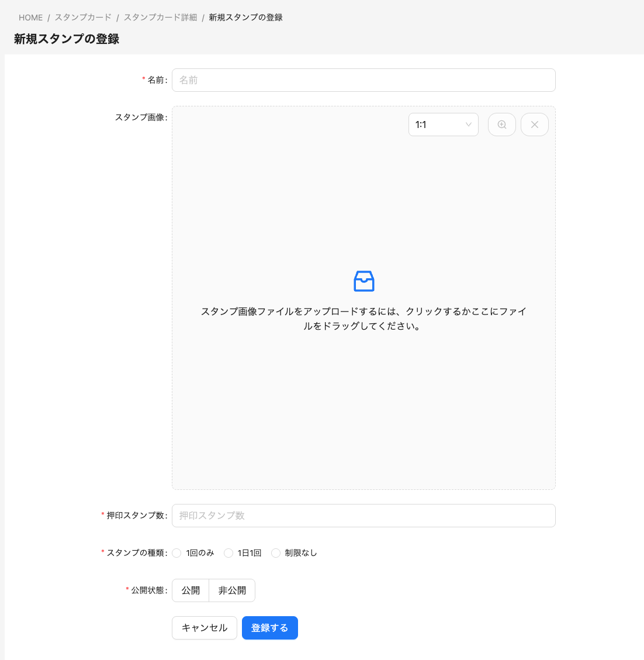Set status to 公開
The height and width of the screenshot is (660, 644).
(191, 590)
